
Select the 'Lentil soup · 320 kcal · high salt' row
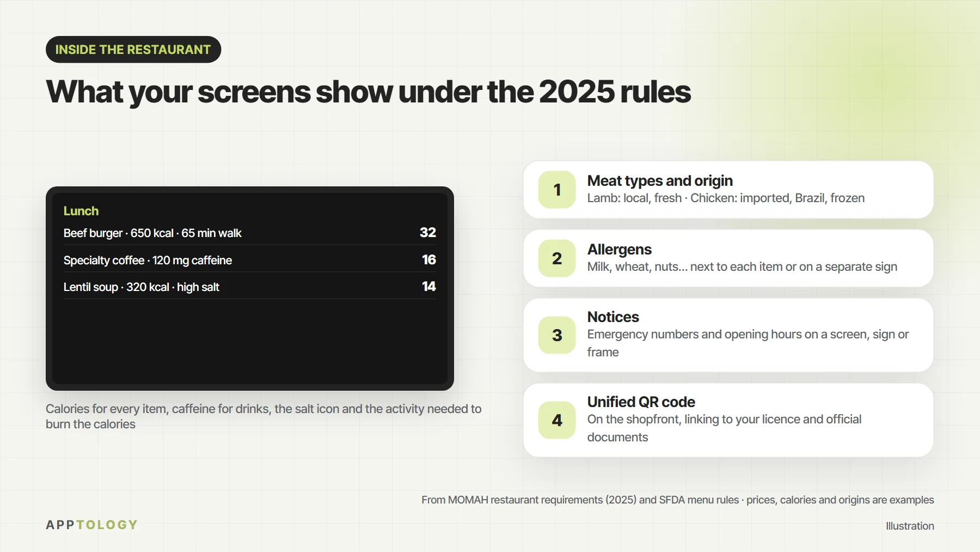coord(250,287)
